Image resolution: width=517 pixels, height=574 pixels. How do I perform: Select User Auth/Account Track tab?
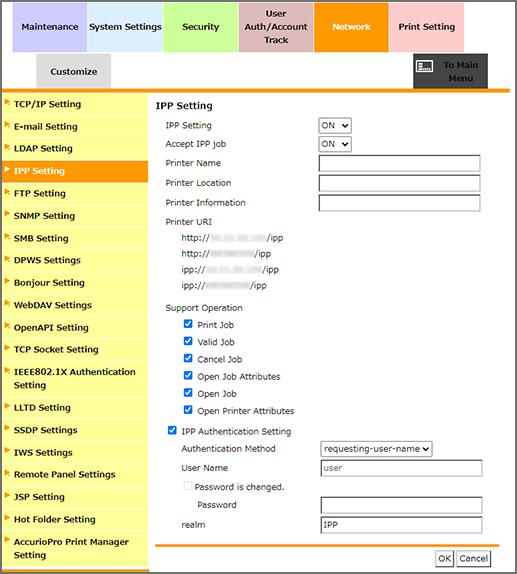click(x=276, y=27)
